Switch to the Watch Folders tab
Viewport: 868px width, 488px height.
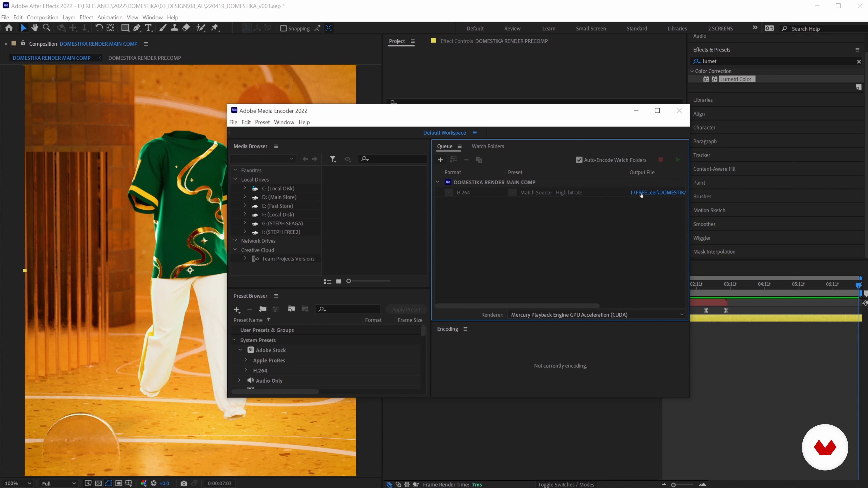pyautogui.click(x=488, y=146)
